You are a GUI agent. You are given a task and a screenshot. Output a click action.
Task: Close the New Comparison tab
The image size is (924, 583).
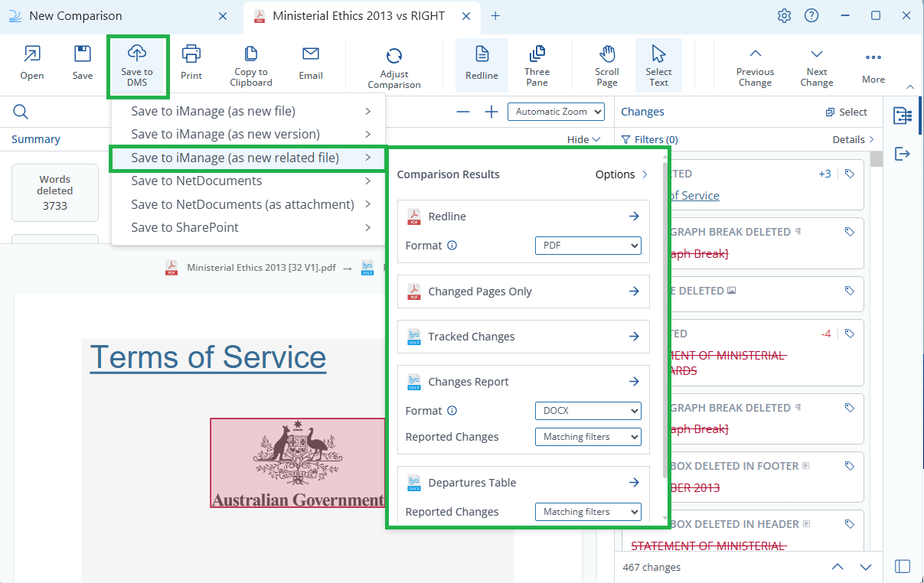point(223,16)
